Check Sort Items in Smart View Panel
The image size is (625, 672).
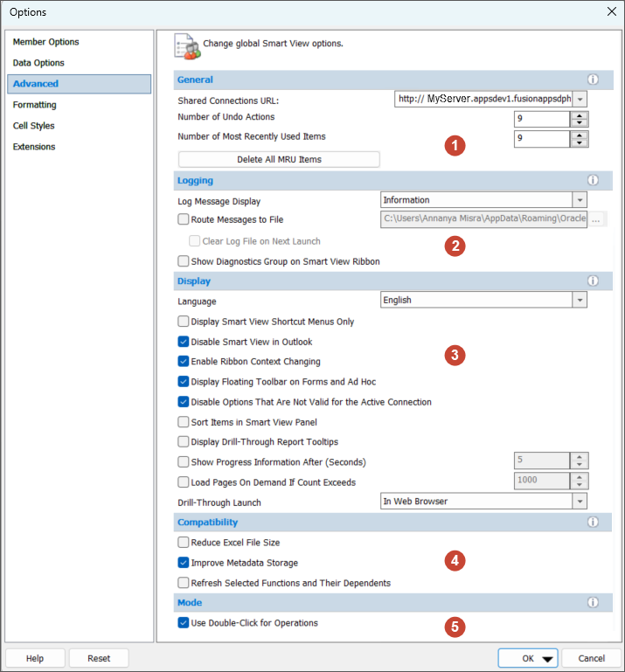[x=184, y=422]
